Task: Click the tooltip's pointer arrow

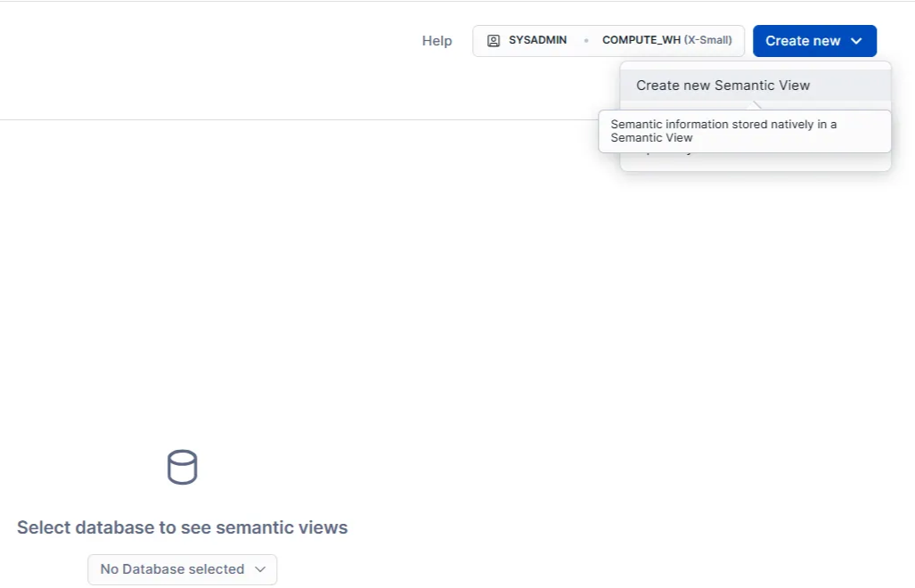Action: (756, 106)
